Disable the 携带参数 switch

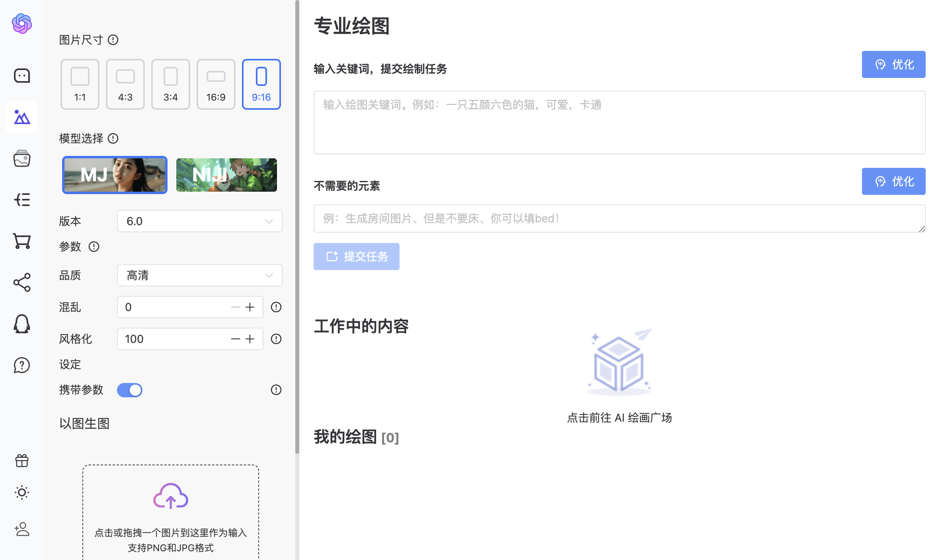click(130, 390)
